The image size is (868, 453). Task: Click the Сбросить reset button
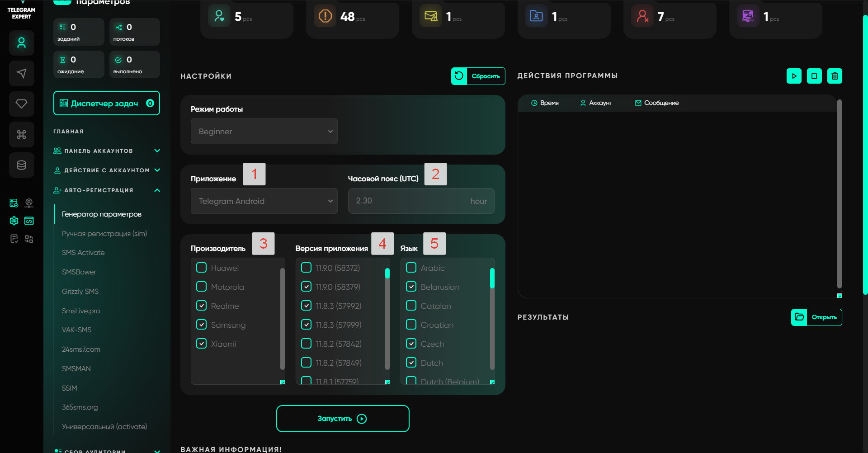478,76
